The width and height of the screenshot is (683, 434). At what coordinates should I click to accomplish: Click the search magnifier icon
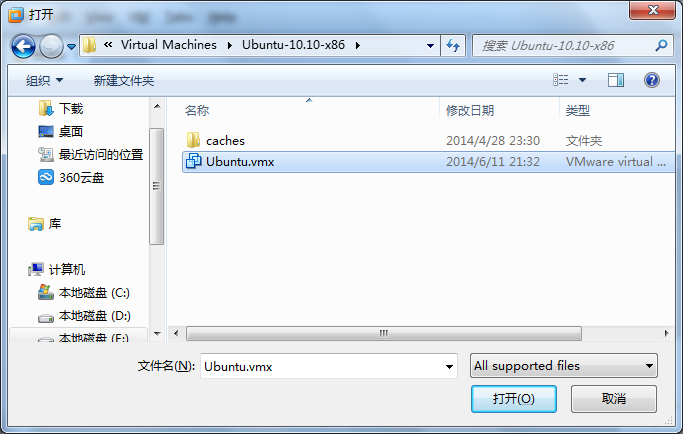point(661,45)
